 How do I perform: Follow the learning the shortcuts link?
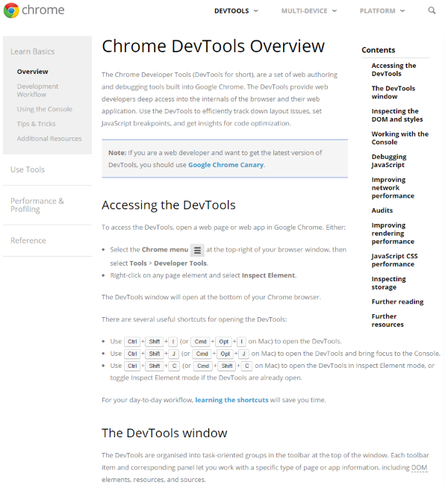click(x=231, y=400)
